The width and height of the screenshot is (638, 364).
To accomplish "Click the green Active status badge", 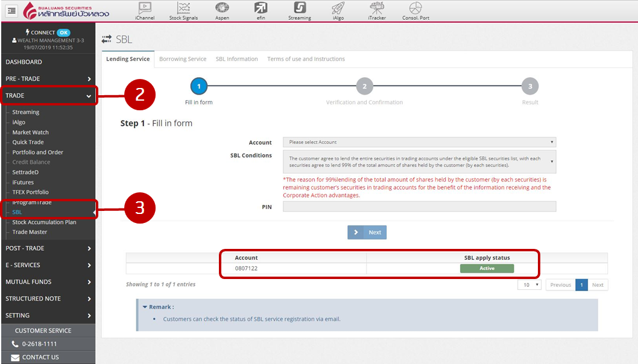I will point(487,268).
